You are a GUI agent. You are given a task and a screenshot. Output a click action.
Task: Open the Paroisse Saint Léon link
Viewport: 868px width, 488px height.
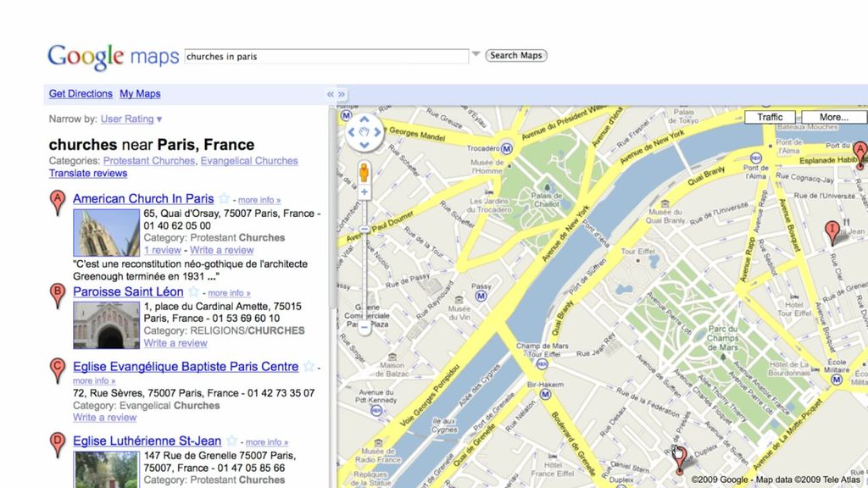pos(128,291)
